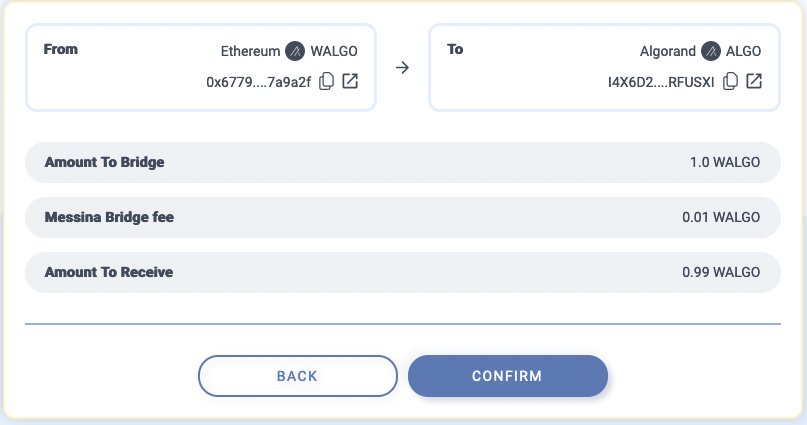
Task: Open destination address in external explorer
Action: (754, 81)
